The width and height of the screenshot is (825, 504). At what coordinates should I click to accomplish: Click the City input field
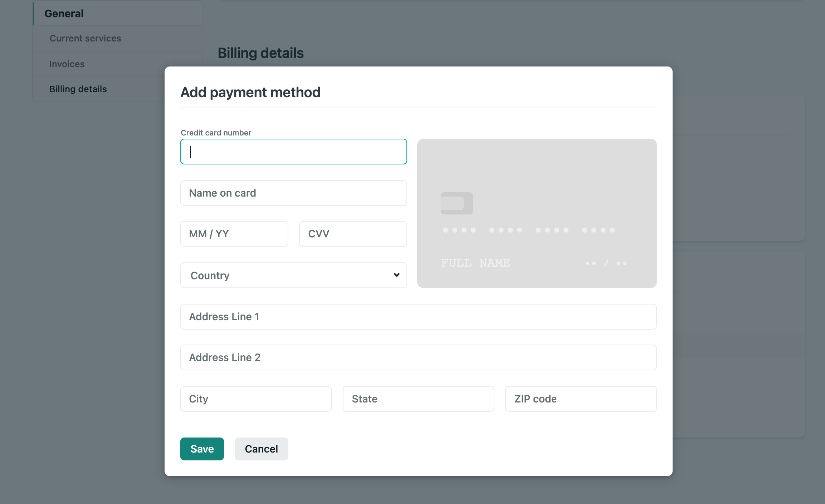[256, 399]
